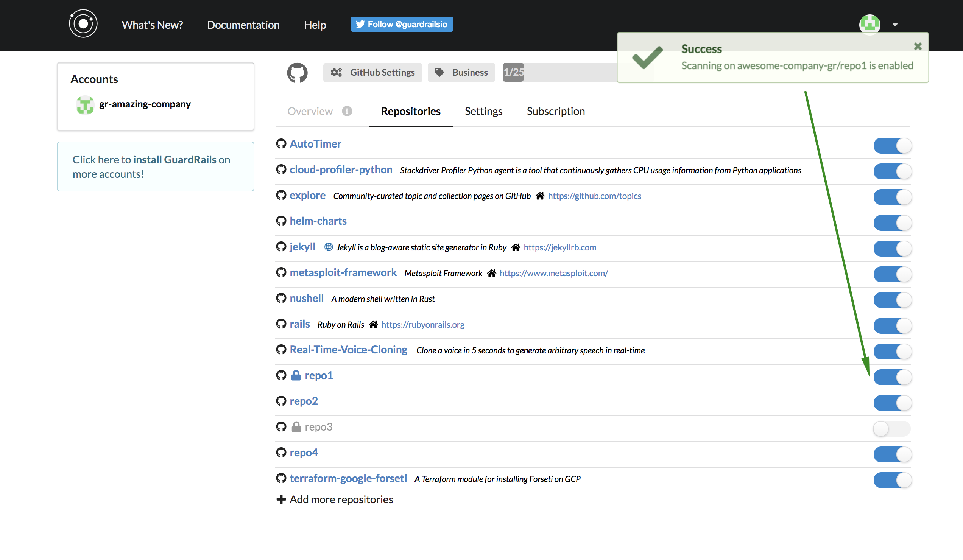Click the lock icon beside repo1
This screenshot has height=560, width=963.
click(296, 375)
